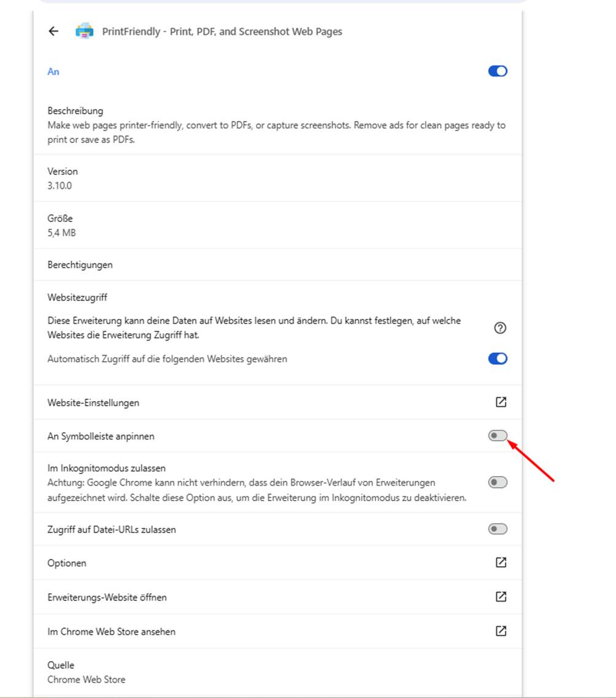The height and width of the screenshot is (698, 616).
Task: Click Erweiterungs-Website öffnen text
Action: 107,597
